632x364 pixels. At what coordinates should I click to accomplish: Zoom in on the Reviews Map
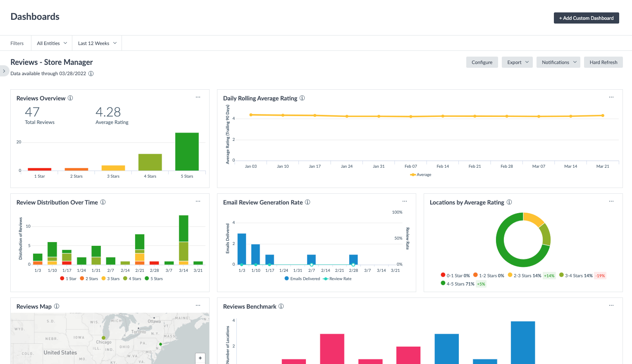(200, 358)
